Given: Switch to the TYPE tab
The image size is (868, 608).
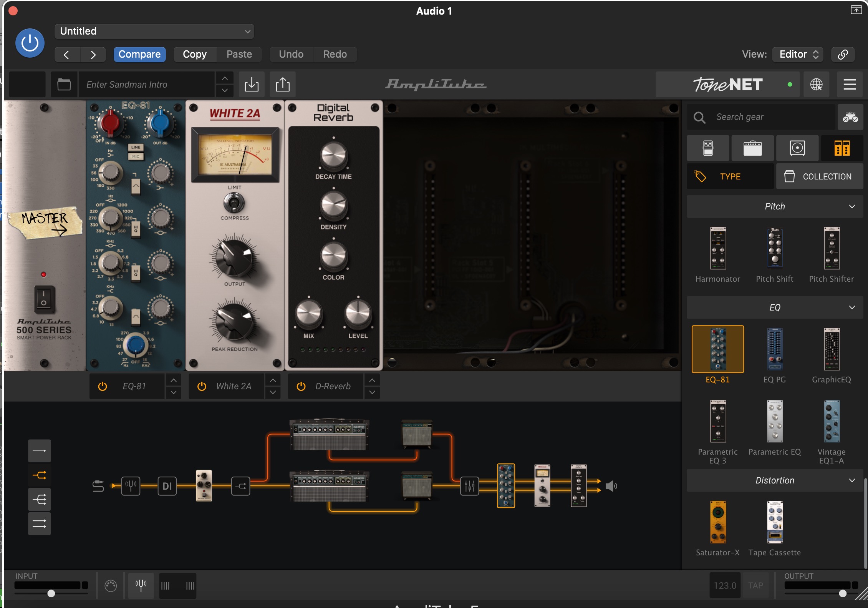Looking at the screenshot, I should 730,176.
